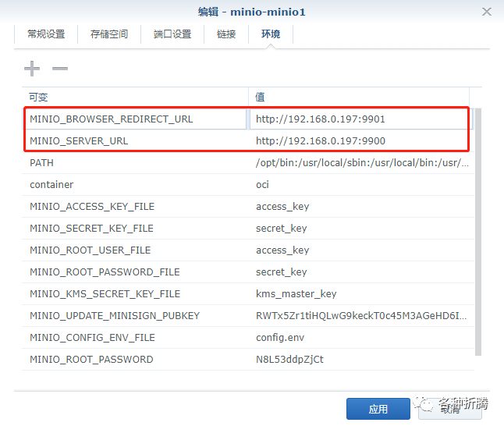504x426 pixels.
Task: Select the MINIO_CONFIG_ENV_FILE variable
Action: (92, 338)
